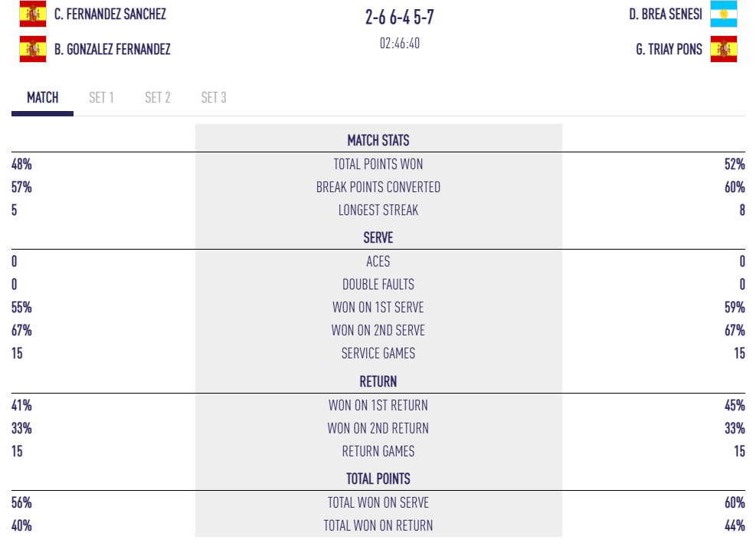The image size is (756, 549).
Task: Open G. Triay Pons player name
Action: tap(669, 49)
